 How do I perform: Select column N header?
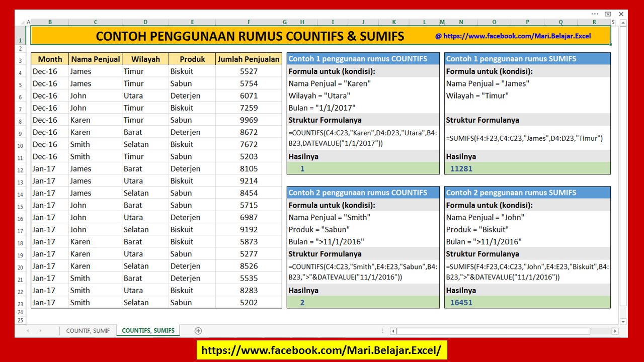pyautogui.click(x=461, y=22)
